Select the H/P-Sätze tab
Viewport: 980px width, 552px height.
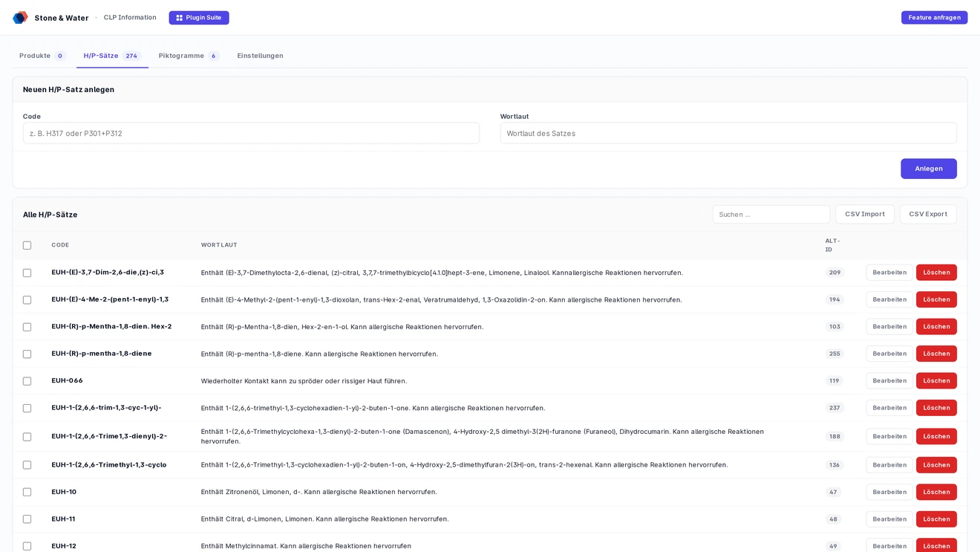(x=112, y=56)
